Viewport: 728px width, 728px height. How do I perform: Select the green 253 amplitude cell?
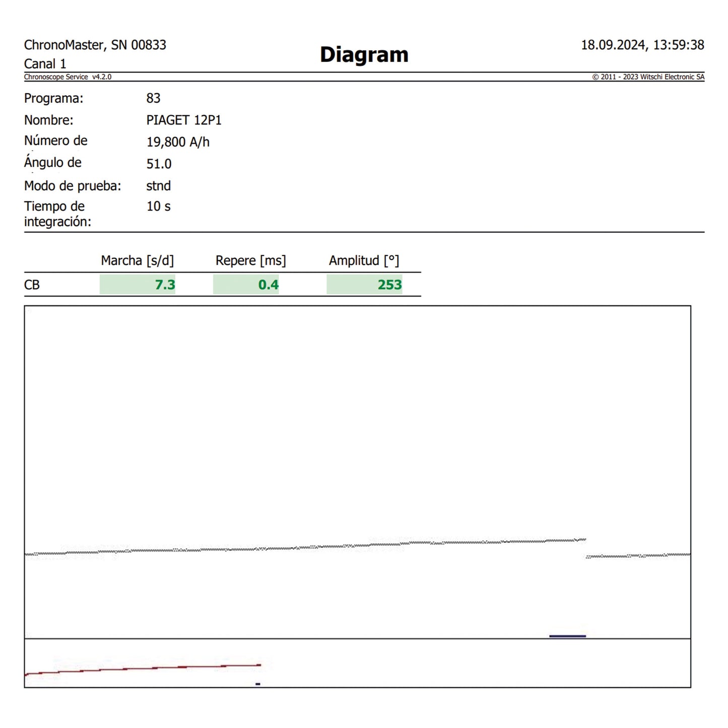click(x=364, y=285)
